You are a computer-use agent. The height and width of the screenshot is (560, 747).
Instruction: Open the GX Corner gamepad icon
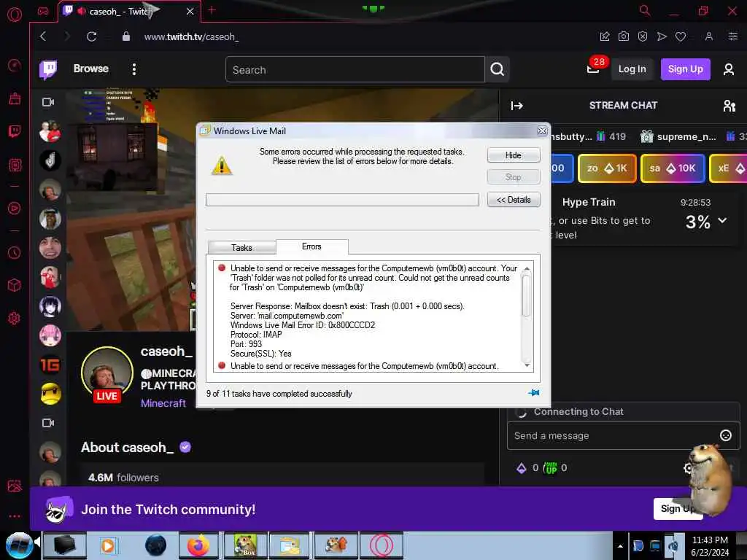coord(43,11)
